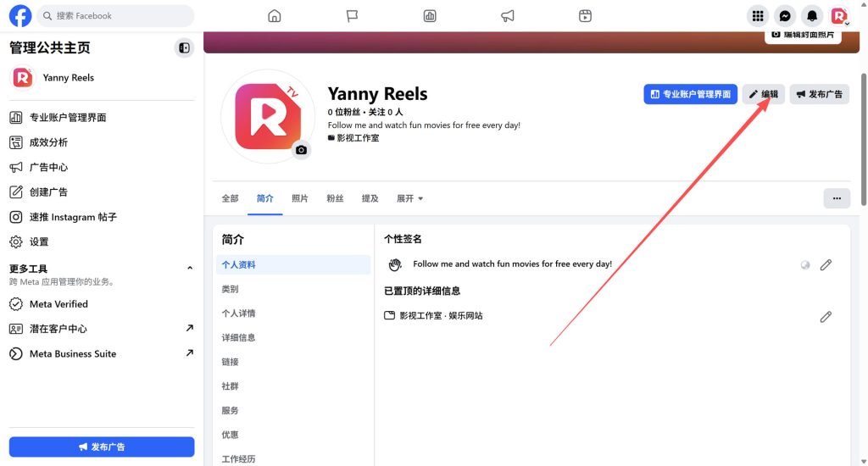This screenshot has height=466, width=868.
Task: Click the Facebook logo
Action: pyautogui.click(x=20, y=16)
